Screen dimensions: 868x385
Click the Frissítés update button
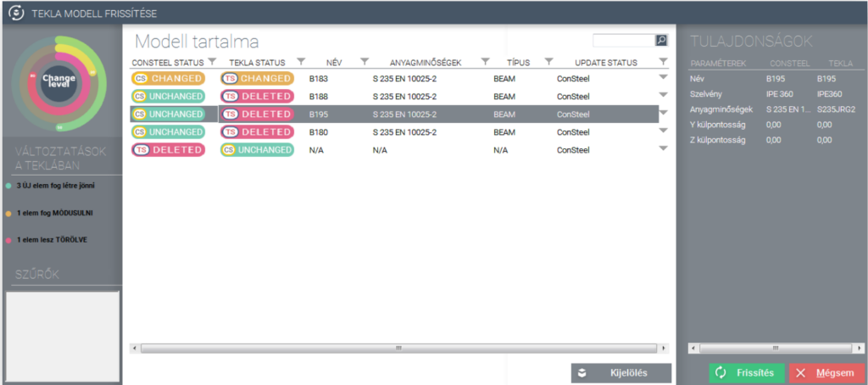746,373
